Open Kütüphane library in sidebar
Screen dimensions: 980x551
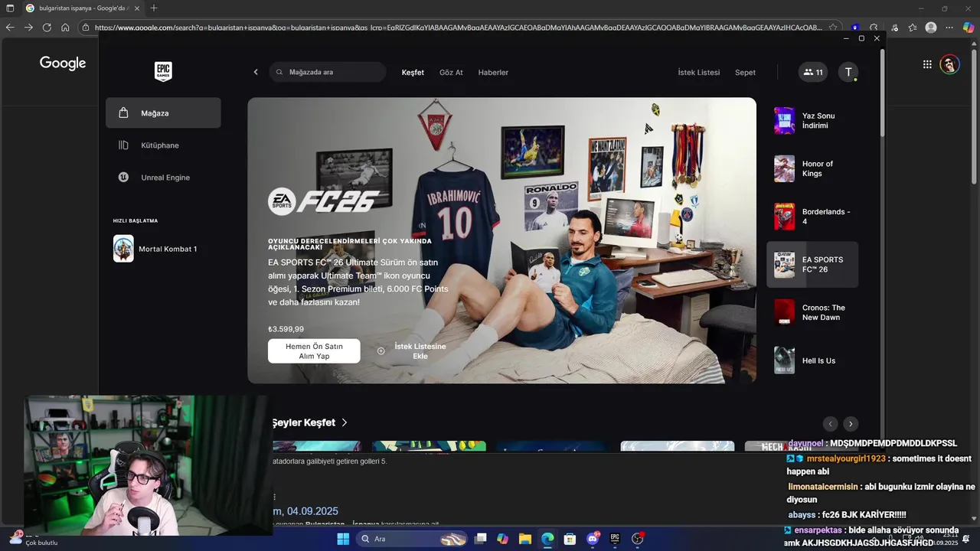coord(163,145)
